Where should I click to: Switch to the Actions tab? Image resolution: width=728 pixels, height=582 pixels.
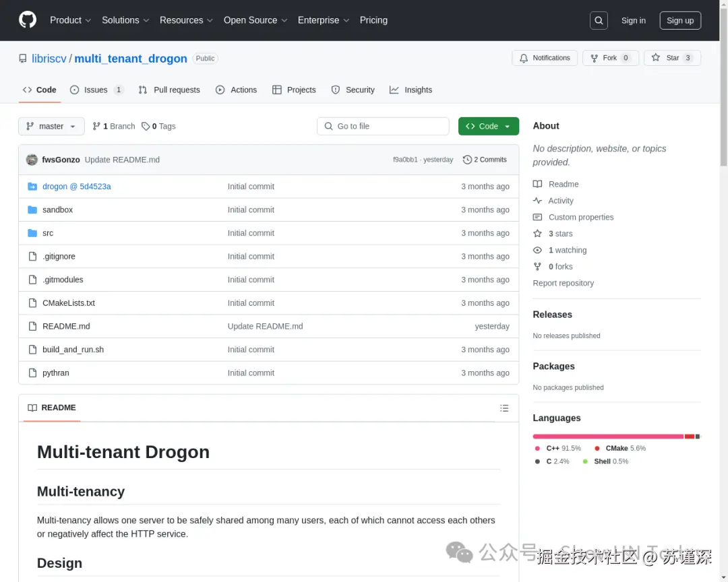point(237,90)
